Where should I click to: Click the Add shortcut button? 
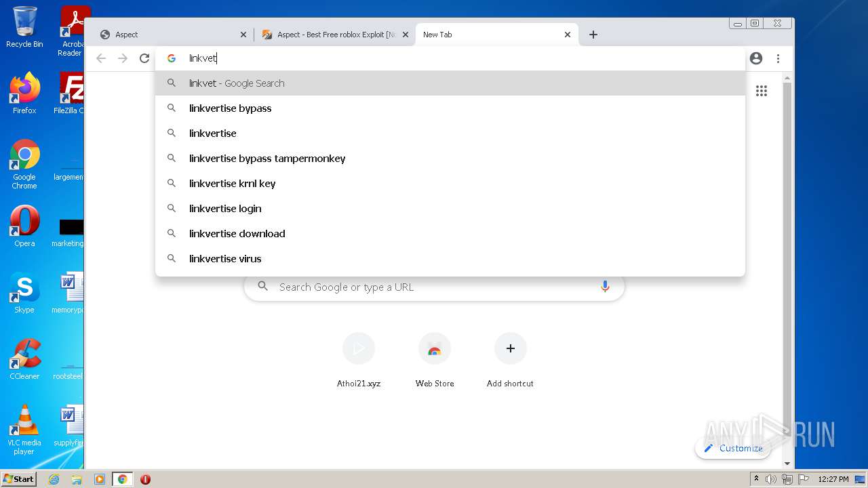point(510,360)
